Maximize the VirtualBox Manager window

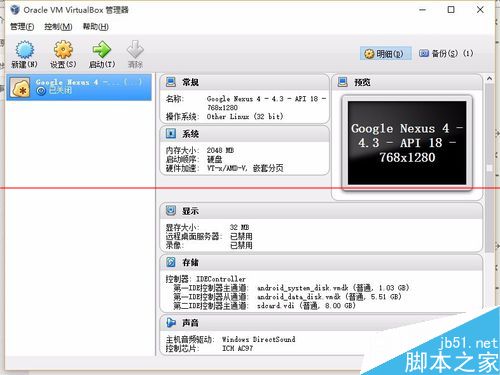click(451, 10)
